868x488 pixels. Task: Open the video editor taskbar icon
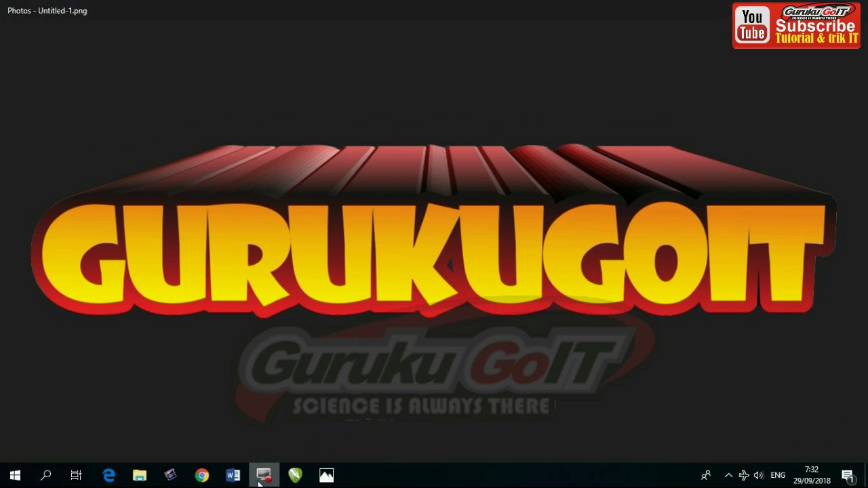click(170, 475)
